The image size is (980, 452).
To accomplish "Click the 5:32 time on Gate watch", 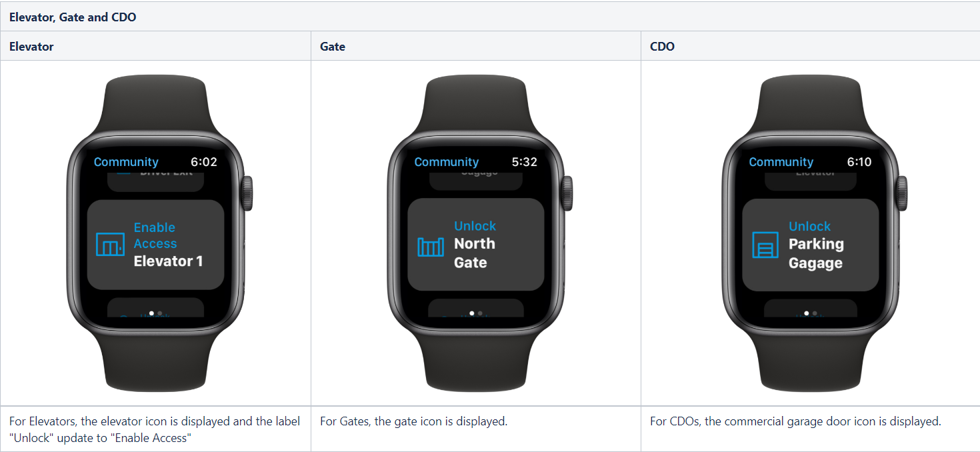I will (x=525, y=162).
